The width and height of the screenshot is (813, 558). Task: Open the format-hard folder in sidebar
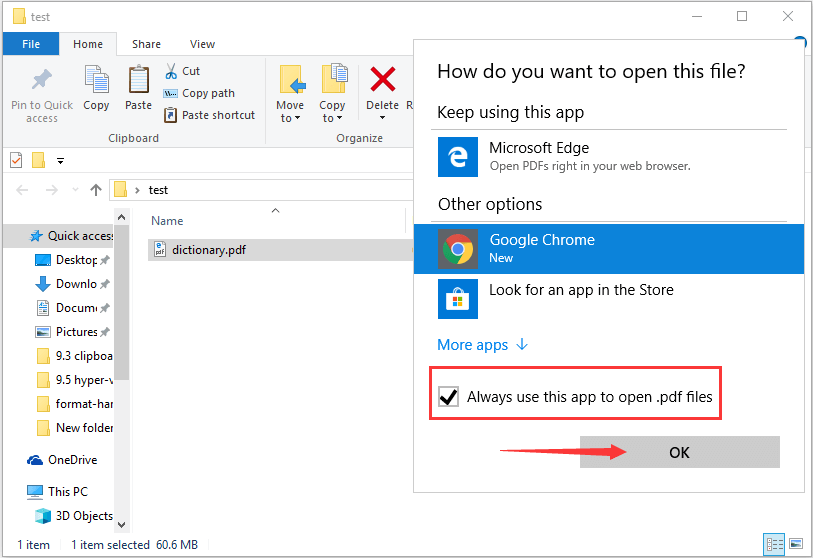tap(75, 404)
